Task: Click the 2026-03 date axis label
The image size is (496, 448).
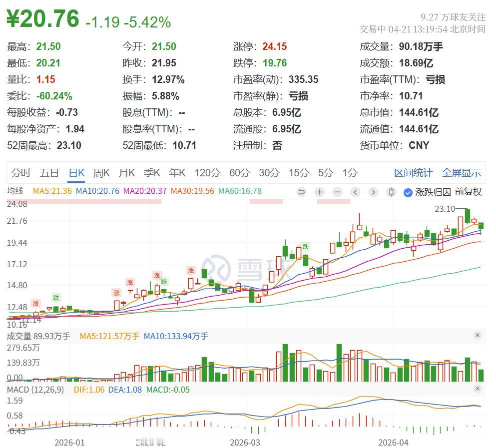Action: [245, 443]
